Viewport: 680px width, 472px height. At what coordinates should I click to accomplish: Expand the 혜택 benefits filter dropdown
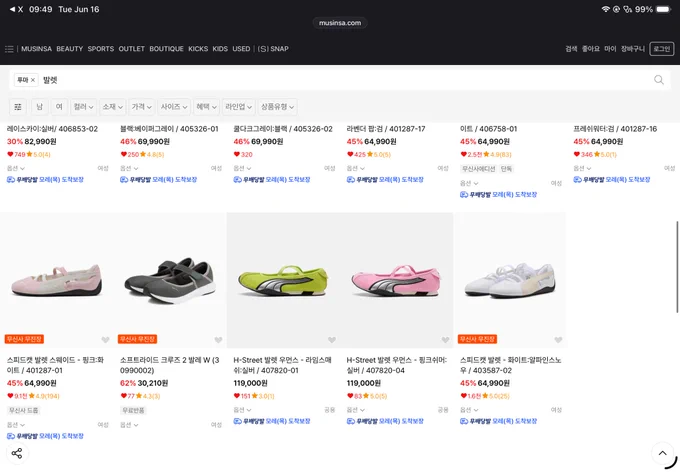coord(206,107)
